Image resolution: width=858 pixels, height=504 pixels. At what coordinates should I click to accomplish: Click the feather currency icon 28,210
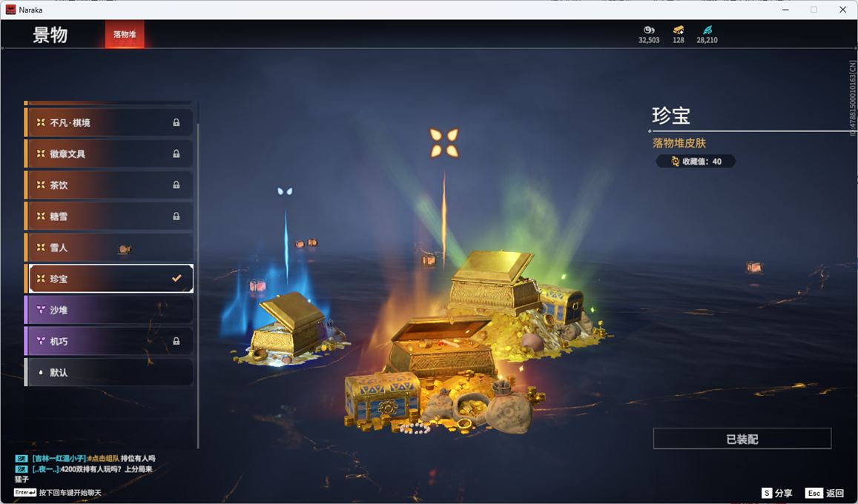point(707,30)
